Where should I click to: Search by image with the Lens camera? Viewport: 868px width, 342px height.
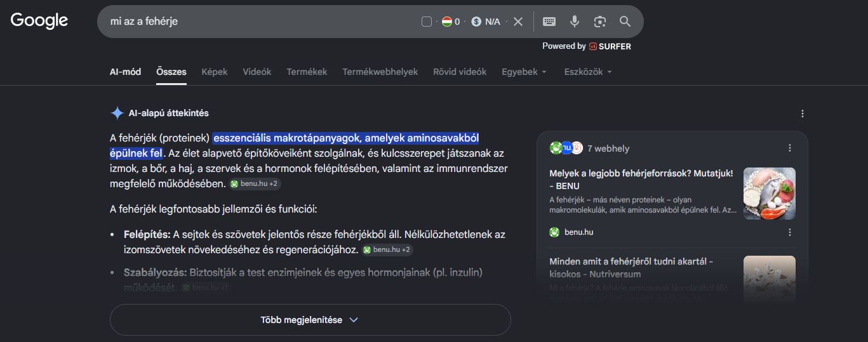(600, 22)
